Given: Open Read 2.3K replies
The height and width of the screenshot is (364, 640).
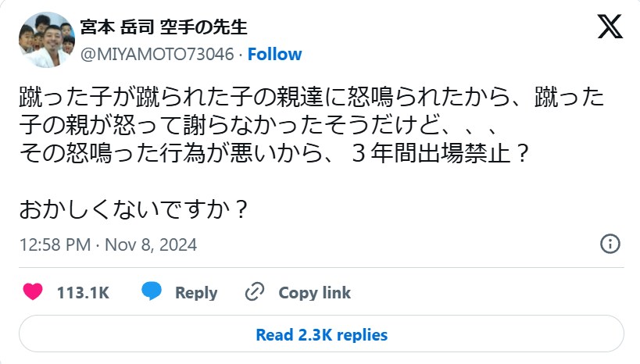Looking at the screenshot, I should [321, 335].
